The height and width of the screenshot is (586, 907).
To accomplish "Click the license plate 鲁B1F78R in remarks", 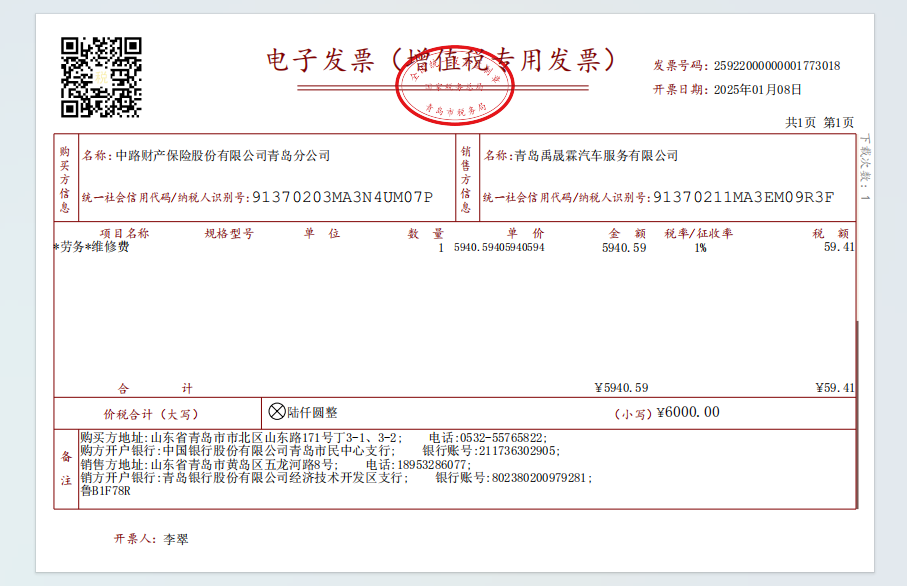I will (x=106, y=491).
